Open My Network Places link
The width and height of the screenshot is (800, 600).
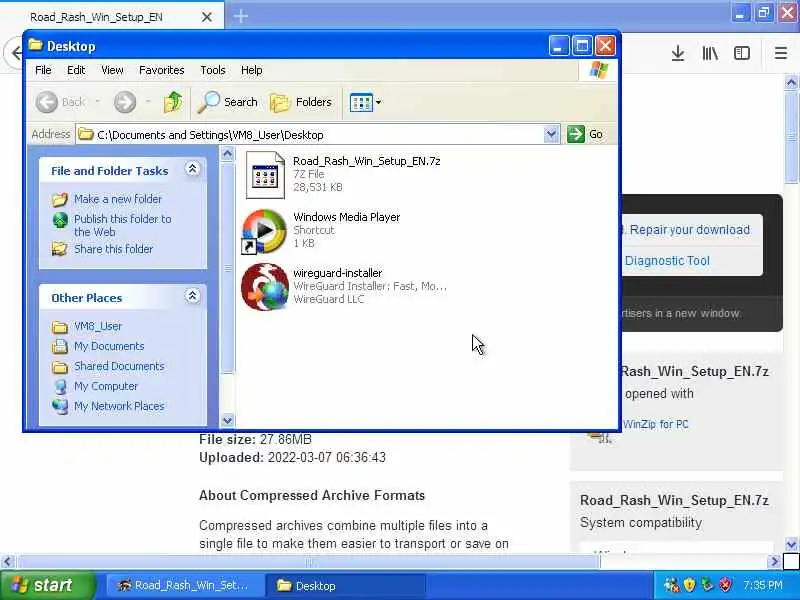[119, 406]
